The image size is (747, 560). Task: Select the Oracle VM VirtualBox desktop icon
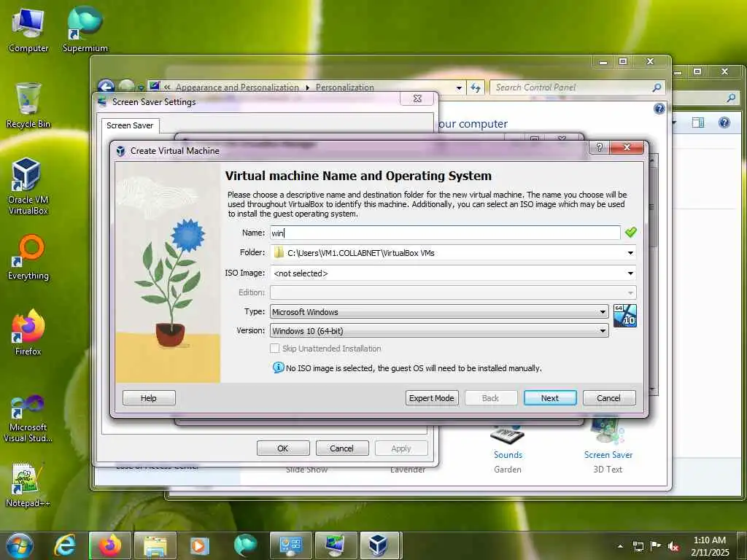point(28,187)
